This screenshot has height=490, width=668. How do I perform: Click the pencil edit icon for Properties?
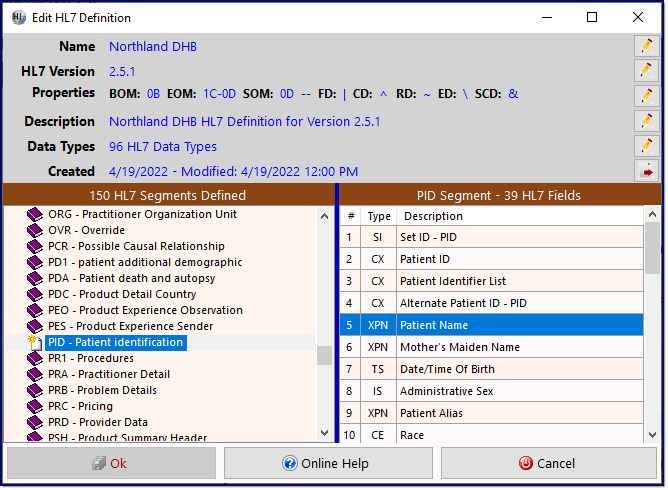[647, 95]
